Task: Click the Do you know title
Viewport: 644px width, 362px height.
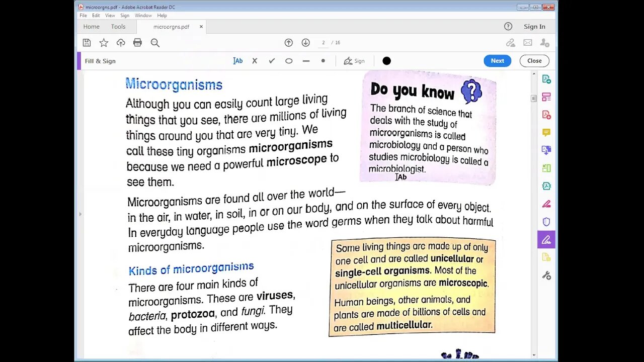Action: click(412, 90)
